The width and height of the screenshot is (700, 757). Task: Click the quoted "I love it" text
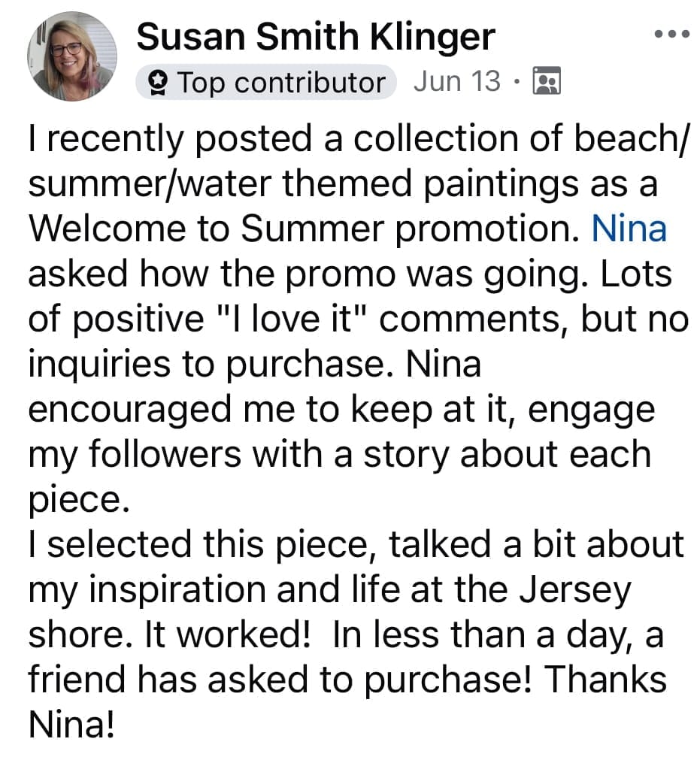click(291, 319)
